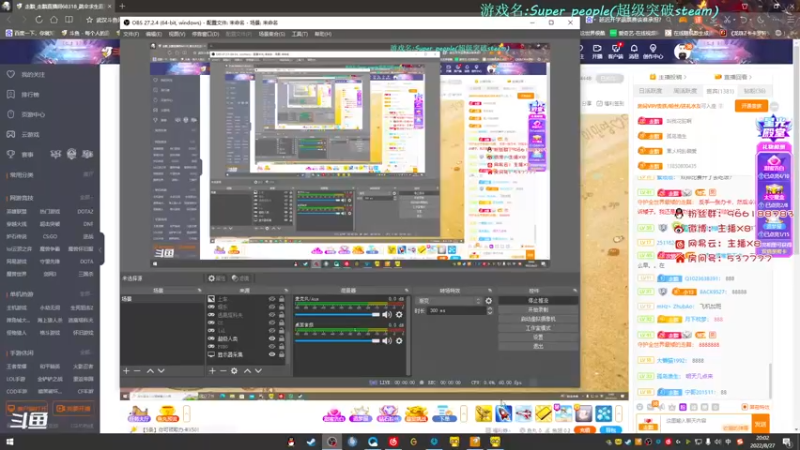Adjust 时长 duration stepper arrows

[x=490, y=310]
